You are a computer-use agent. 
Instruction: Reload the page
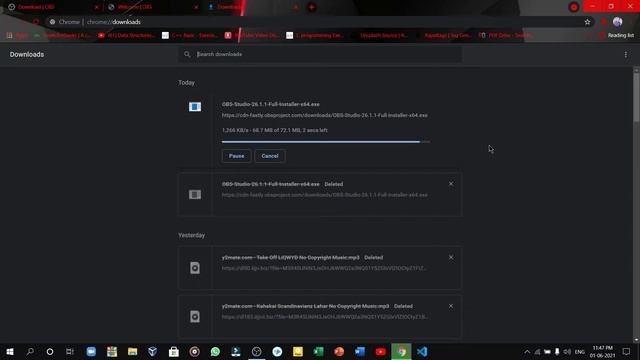36,22
